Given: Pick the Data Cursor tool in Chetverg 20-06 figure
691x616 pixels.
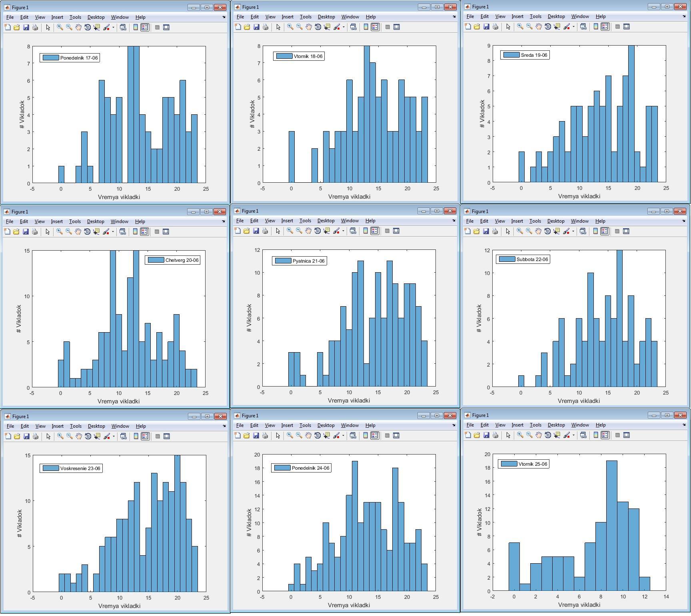Looking at the screenshot, I should (96, 232).
